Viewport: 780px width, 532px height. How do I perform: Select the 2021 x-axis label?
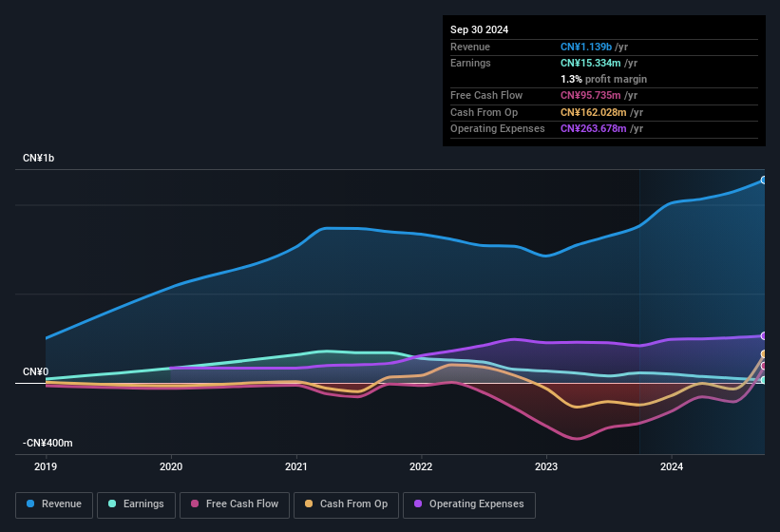(x=296, y=466)
